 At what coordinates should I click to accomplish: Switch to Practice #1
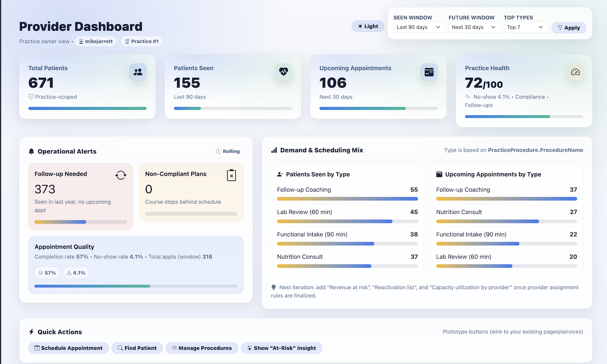142,41
